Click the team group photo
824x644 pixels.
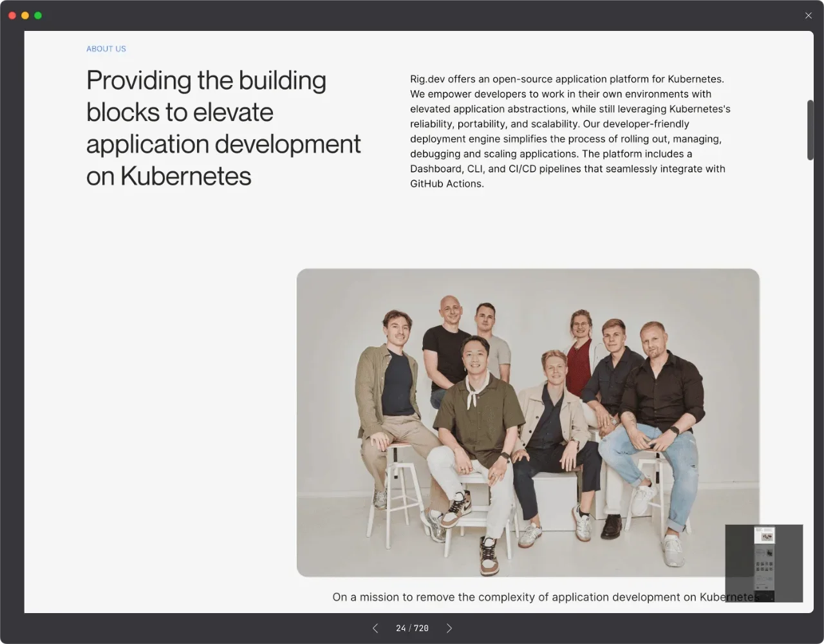528,422
